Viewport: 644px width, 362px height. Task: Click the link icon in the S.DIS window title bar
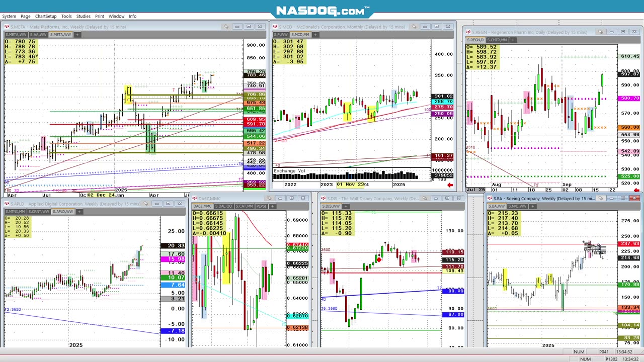(x=425, y=198)
